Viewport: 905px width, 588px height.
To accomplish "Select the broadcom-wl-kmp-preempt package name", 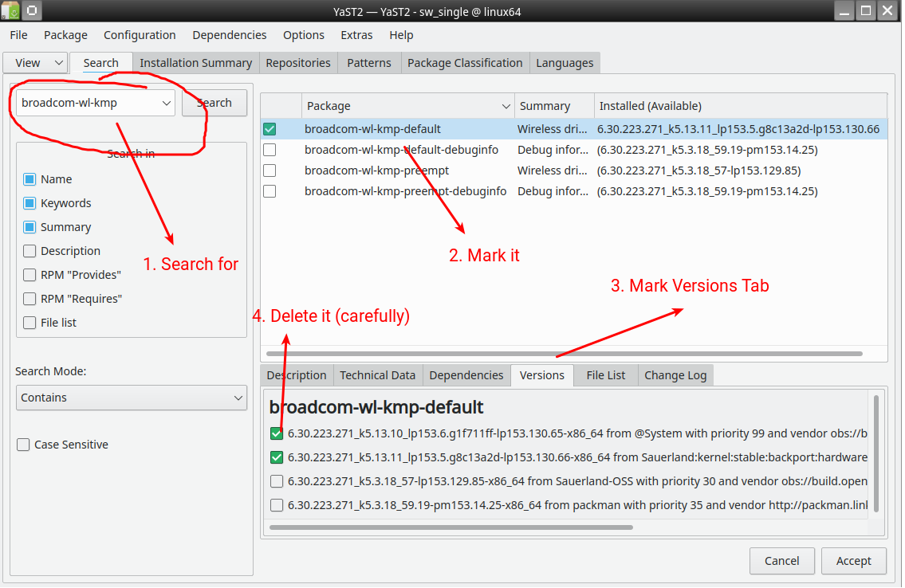I will (377, 171).
